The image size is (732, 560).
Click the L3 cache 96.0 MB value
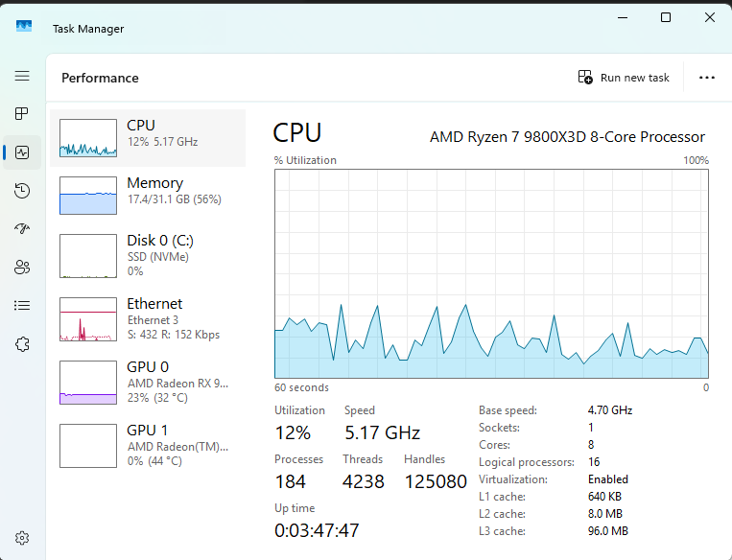coord(608,531)
